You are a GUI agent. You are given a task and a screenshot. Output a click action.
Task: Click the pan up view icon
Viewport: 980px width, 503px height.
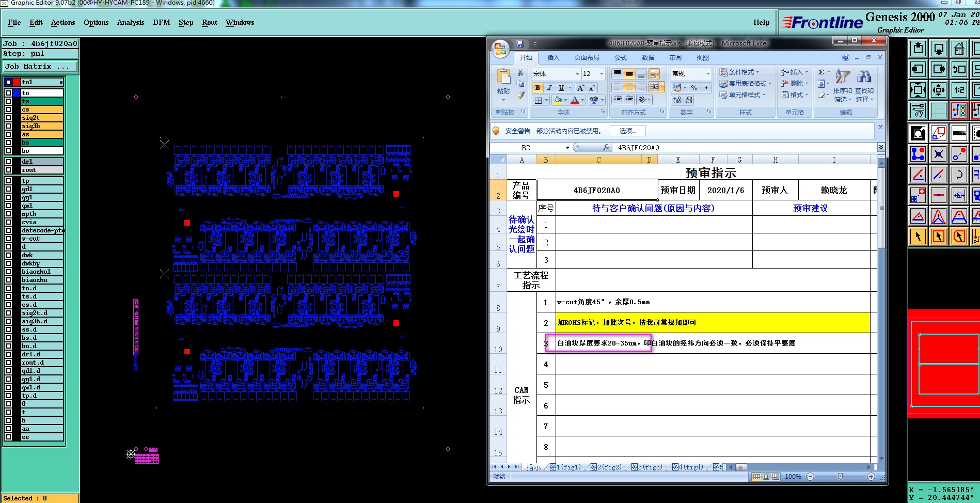[918, 49]
